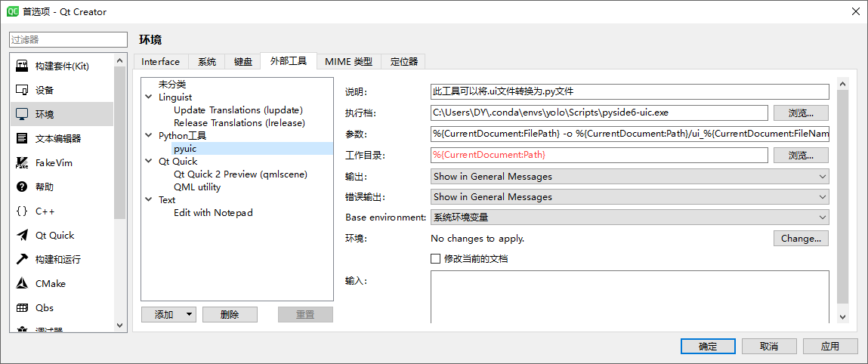This screenshot has height=364, width=868.
Task: Select Edit with Notepad item
Action: [213, 212]
